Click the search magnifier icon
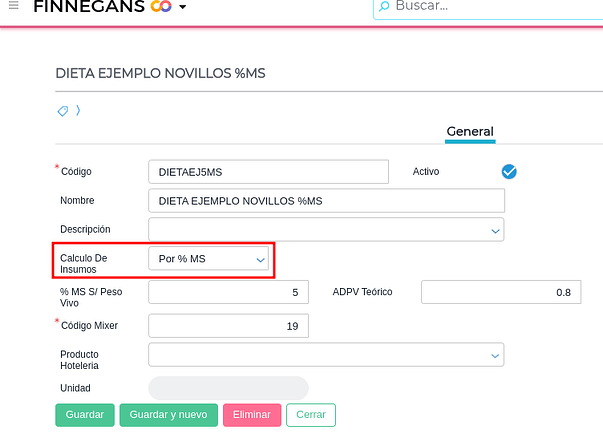 (384, 7)
